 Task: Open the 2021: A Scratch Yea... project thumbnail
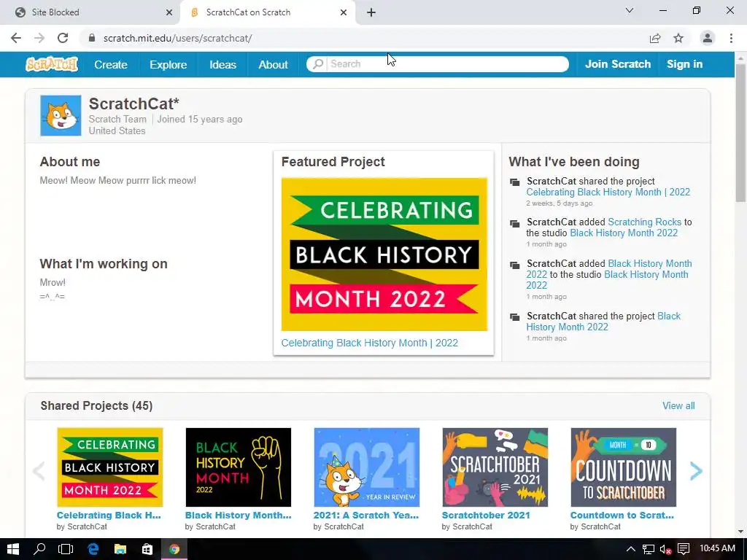click(367, 467)
